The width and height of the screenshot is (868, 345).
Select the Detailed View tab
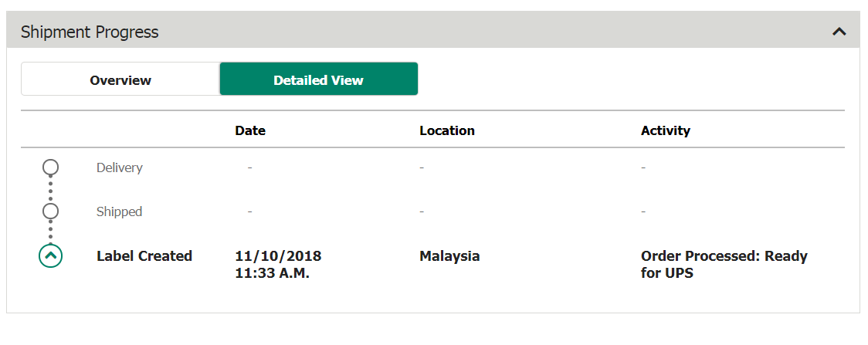318,79
